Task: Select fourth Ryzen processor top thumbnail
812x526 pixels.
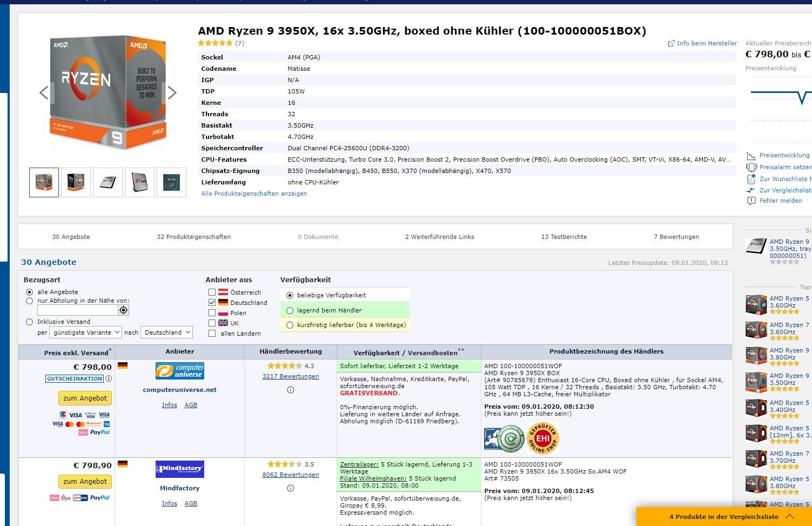Action: [x=139, y=182]
